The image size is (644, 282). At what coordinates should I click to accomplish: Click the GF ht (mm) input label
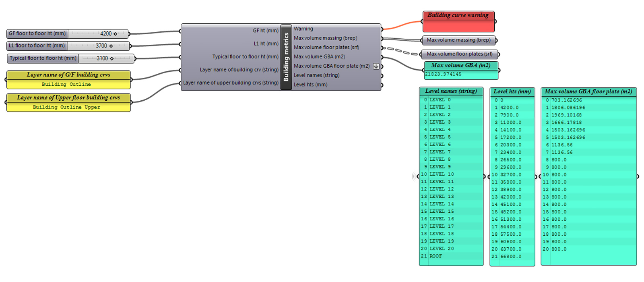pyautogui.click(x=265, y=30)
